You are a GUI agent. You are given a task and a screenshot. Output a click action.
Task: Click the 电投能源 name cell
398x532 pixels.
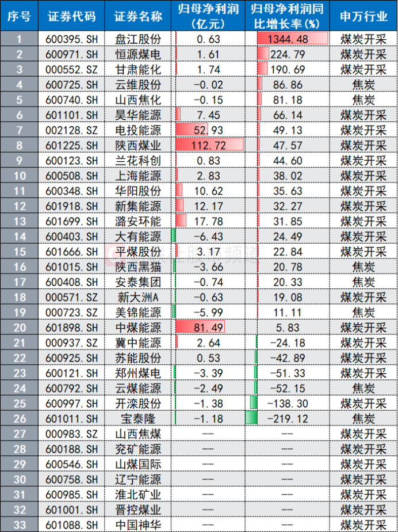(x=137, y=130)
